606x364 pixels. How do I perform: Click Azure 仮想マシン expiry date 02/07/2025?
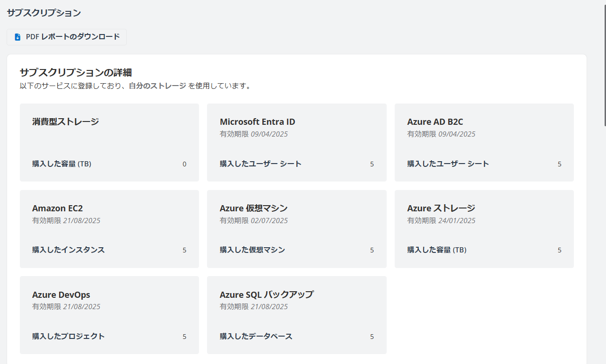[269, 220]
